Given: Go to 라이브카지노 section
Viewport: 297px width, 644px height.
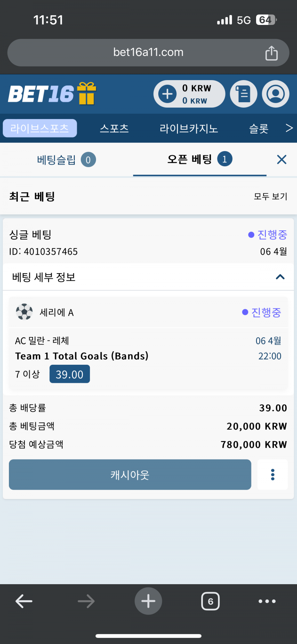Looking at the screenshot, I should (189, 129).
